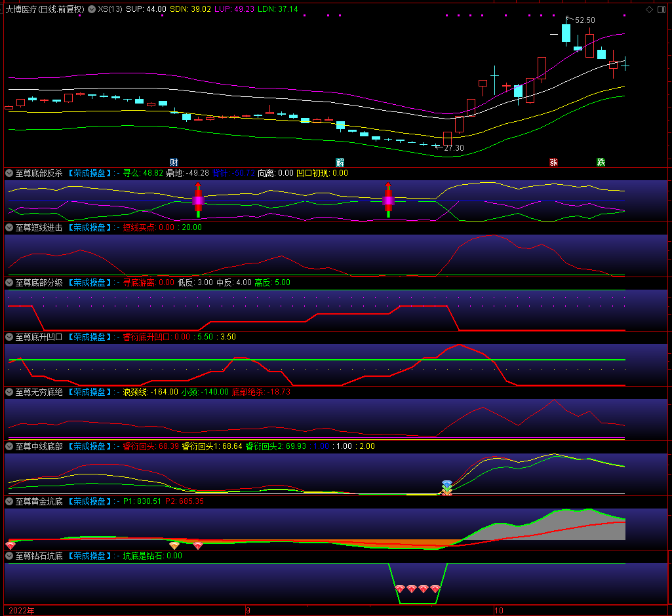
Task: Click green P1: 830.51 value
Action: (x=142, y=501)
